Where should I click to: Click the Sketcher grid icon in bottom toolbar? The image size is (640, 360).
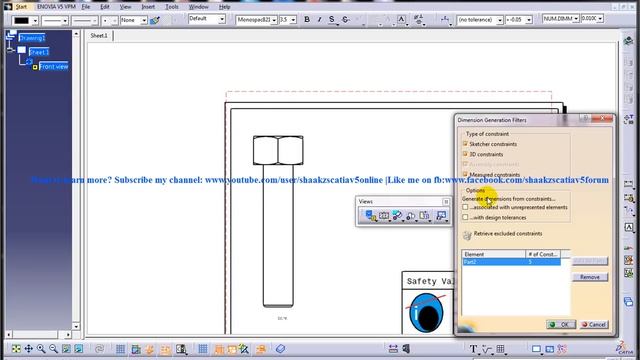[x=120, y=349]
